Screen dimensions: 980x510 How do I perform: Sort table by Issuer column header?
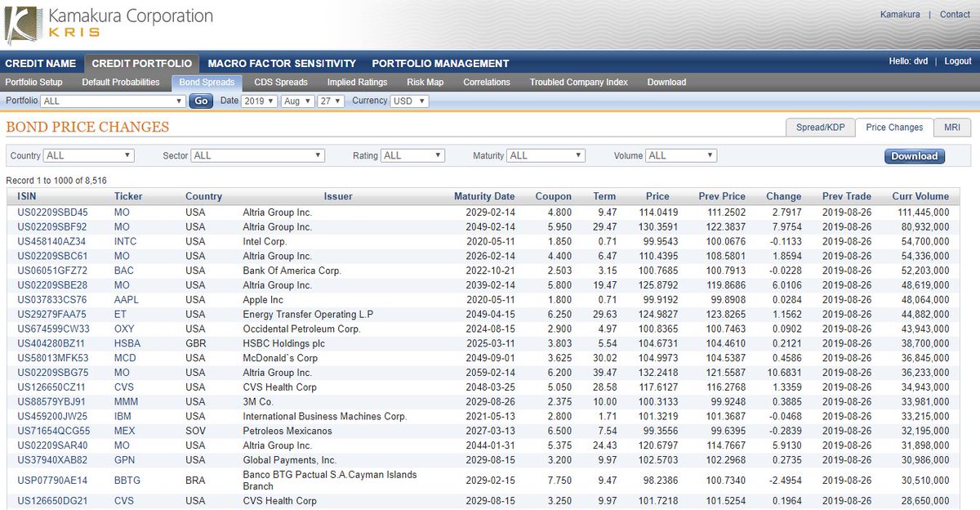[338, 196]
